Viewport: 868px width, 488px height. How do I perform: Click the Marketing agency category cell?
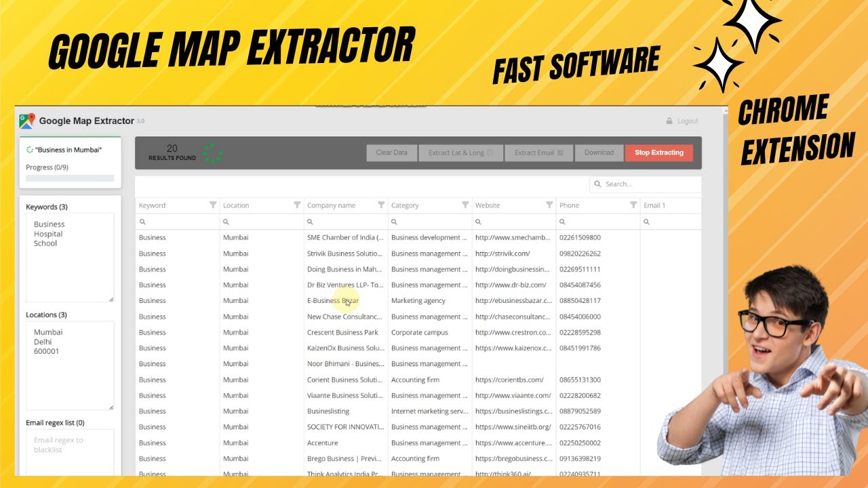(x=430, y=301)
